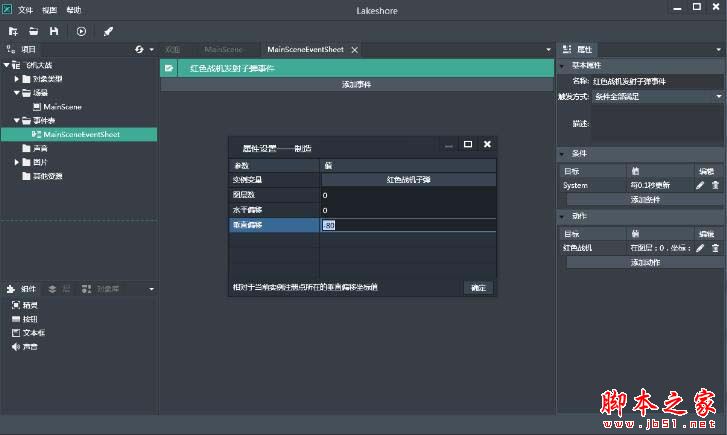Select the 按钮 button component

click(x=25, y=319)
